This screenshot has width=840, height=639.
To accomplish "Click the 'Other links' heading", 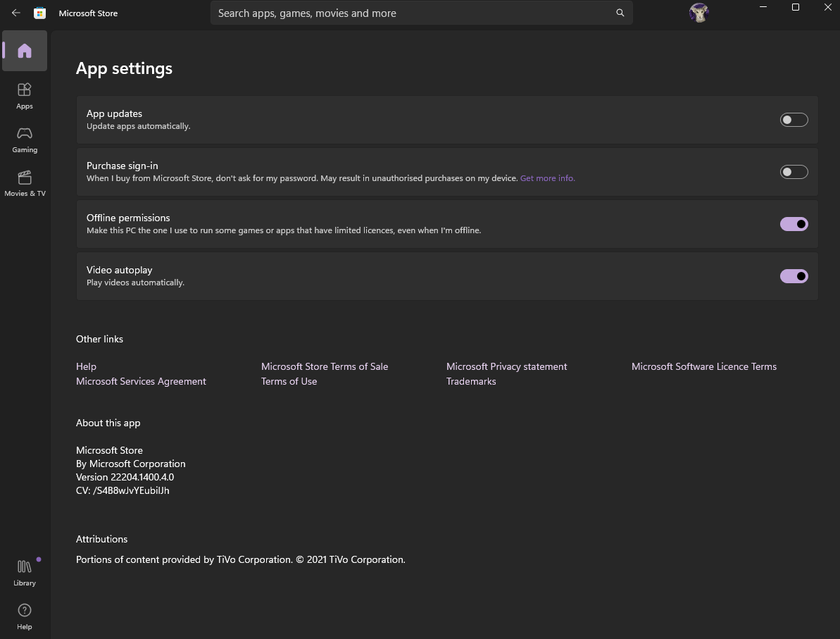I will (100, 339).
